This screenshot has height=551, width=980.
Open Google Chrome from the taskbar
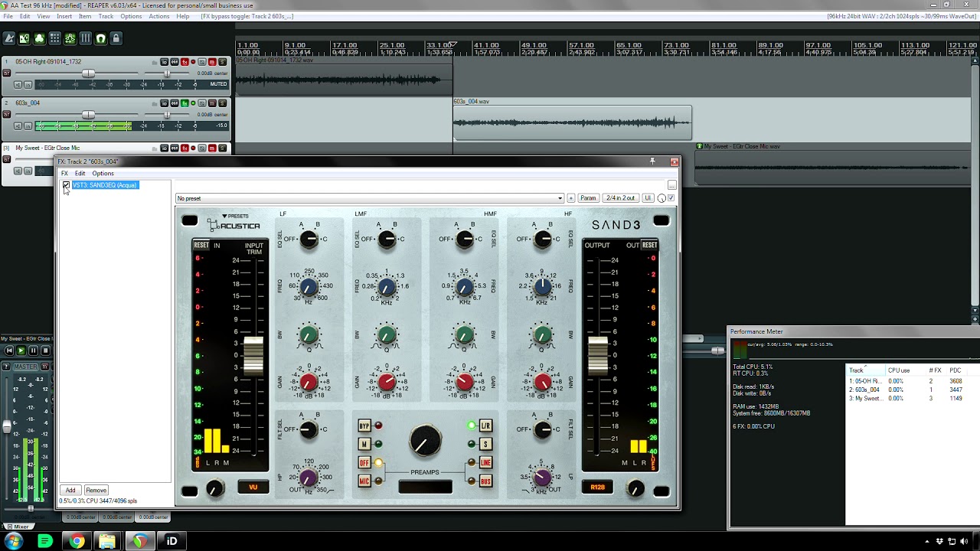(77, 542)
